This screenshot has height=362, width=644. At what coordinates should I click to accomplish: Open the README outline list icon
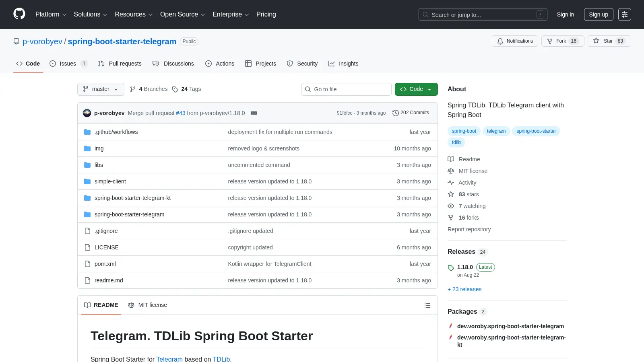click(427, 305)
